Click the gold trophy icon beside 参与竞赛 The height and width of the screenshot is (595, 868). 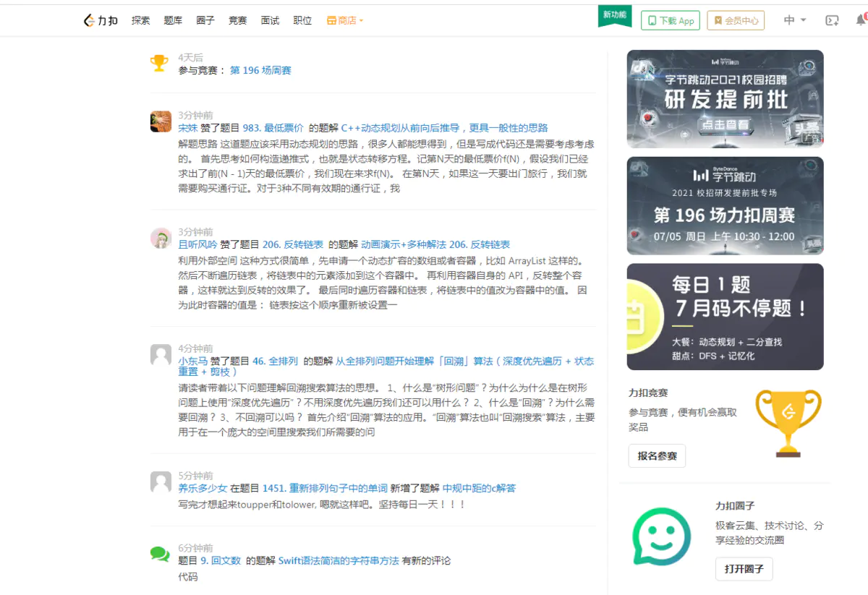click(x=159, y=63)
